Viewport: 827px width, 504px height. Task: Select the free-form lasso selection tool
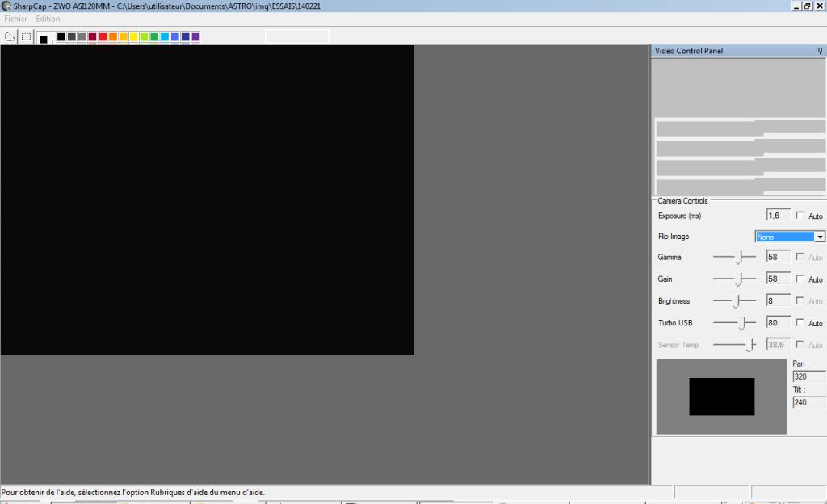click(x=10, y=37)
